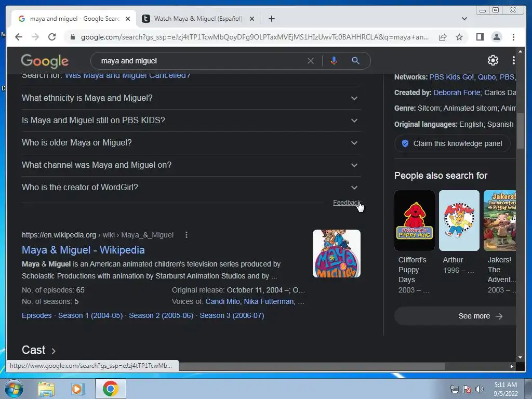Viewport: 532px width, 399px height.
Task: Open the tab search dropdown arrow
Action: 464,19
